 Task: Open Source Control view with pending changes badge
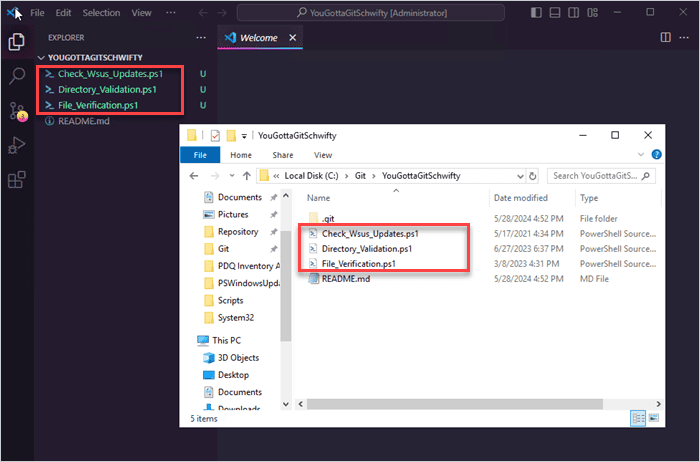pos(18,111)
